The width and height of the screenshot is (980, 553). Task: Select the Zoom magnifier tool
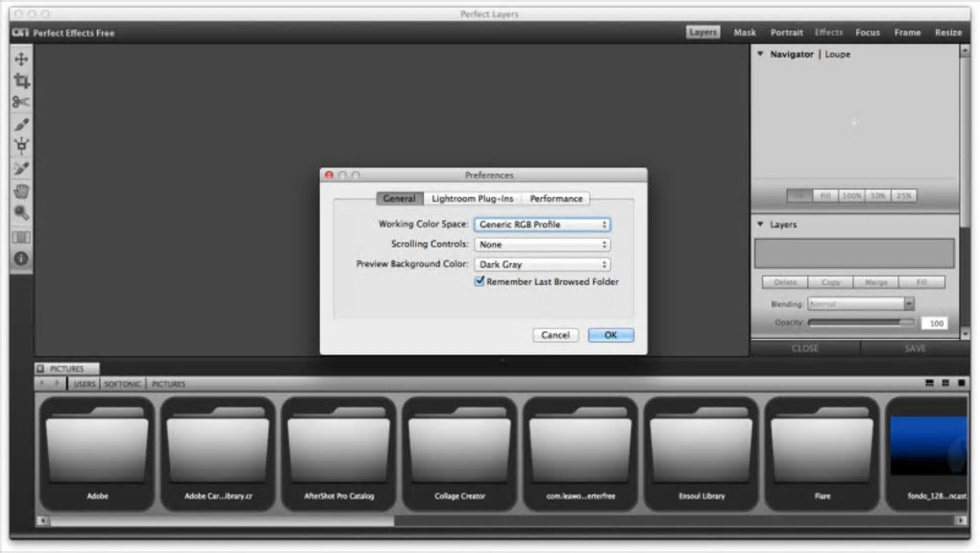[x=21, y=213]
